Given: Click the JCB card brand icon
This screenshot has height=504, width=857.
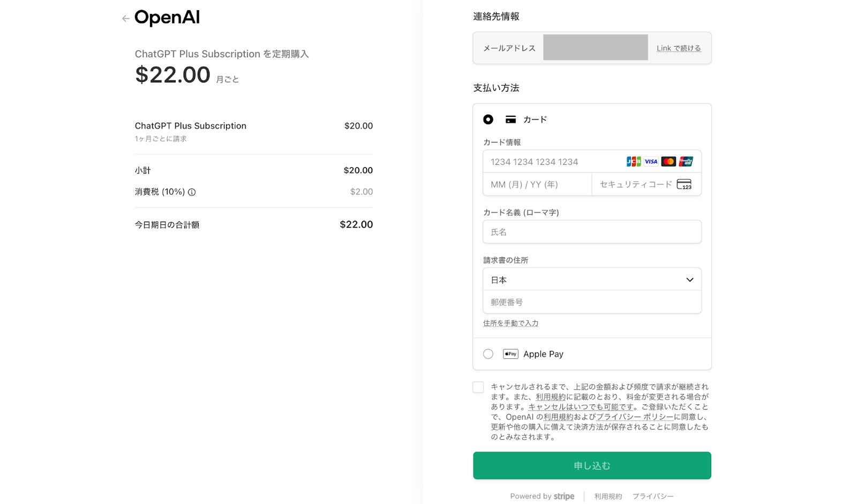Looking at the screenshot, I should click(x=634, y=162).
